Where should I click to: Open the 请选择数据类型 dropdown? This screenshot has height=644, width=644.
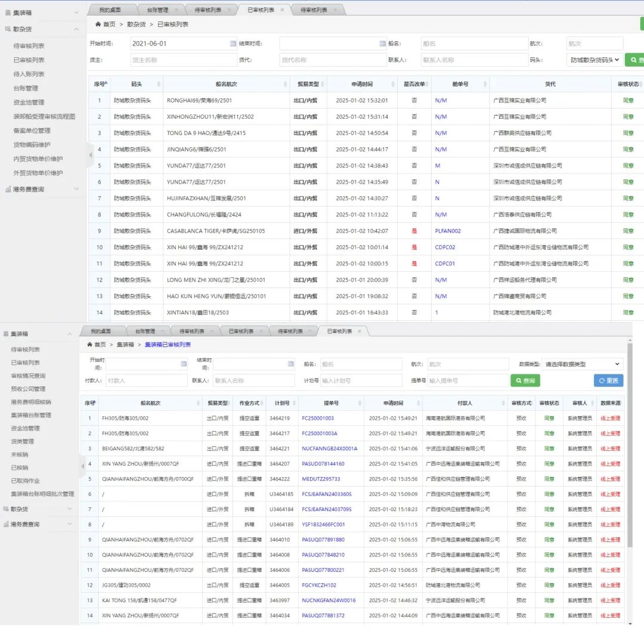583,364
